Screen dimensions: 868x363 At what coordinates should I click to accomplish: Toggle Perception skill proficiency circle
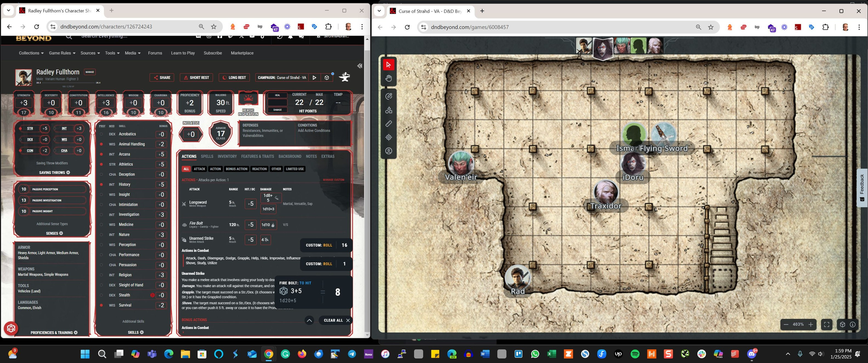tap(101, 245)
